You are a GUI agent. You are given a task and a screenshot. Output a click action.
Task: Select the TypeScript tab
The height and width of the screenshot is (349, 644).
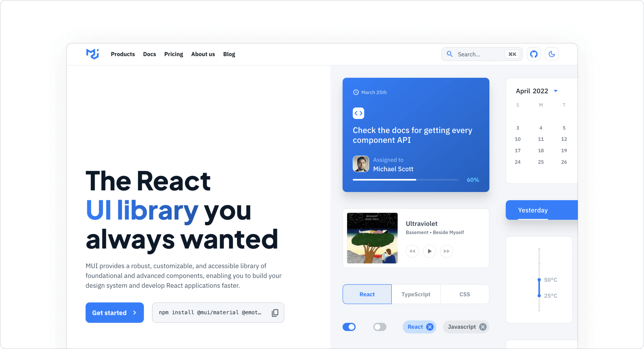416,294
